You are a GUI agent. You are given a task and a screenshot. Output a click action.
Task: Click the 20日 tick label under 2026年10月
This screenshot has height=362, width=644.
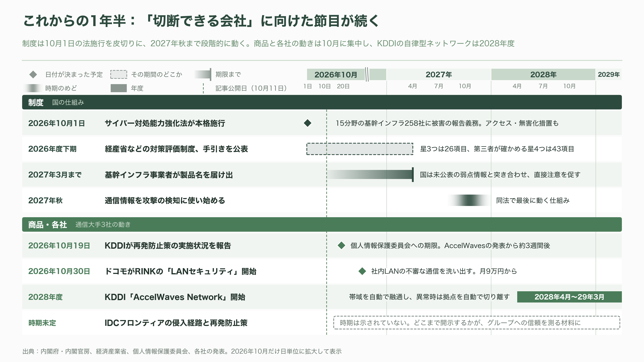click(x=343, y=86)
